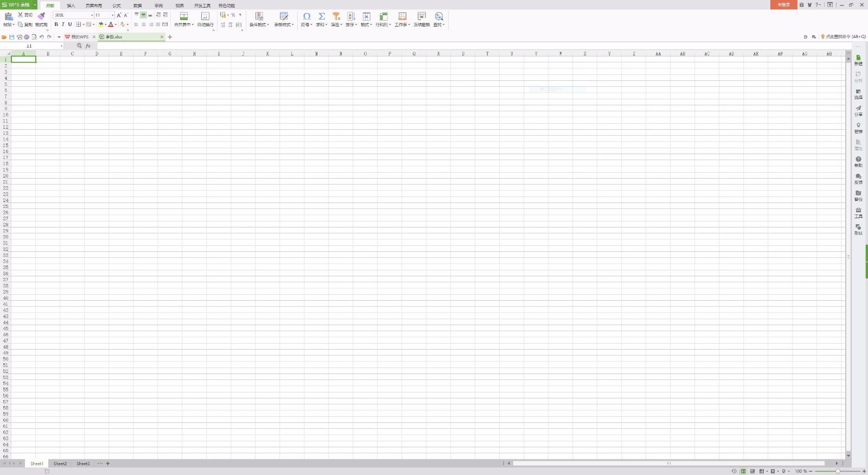Open the 符号 (Symbol) omega tool
The image size is (868, 475).
(307, 17)
